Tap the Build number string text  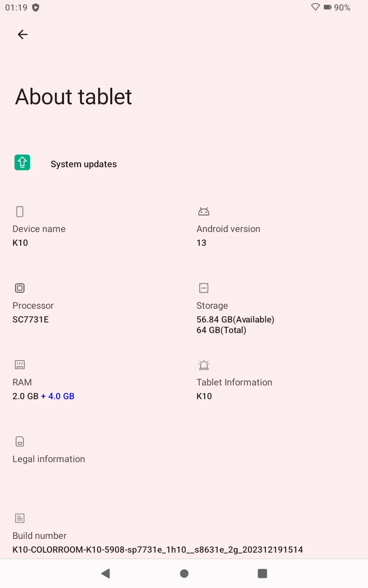158,549
